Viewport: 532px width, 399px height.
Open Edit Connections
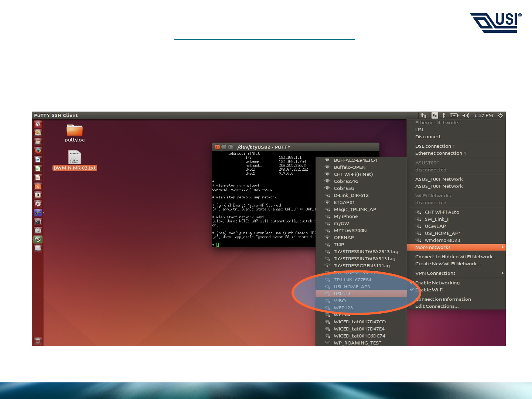(x=456, y=306)
